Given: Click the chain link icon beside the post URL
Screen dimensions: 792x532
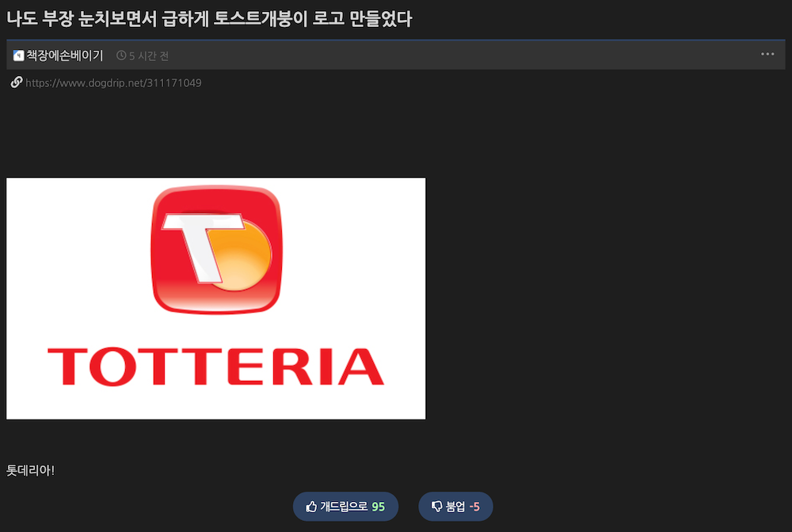Looking at the screenshot, I should [17, 82].
